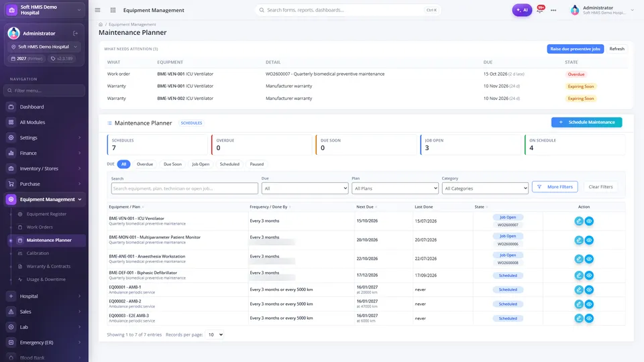
Task: Select the Job Open filter pill
Action: tap(201, 164)
